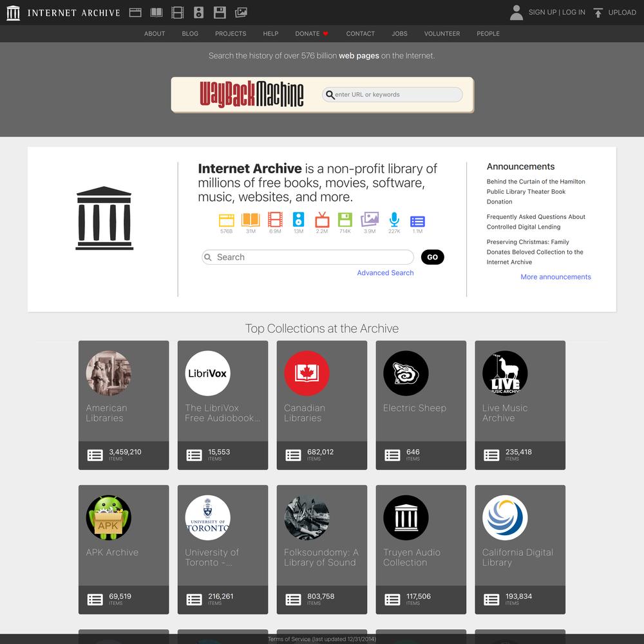This screenshot has width=644, height=644.
Task: Click the Truyen Audio Collection title
Action: pos(412,557)
